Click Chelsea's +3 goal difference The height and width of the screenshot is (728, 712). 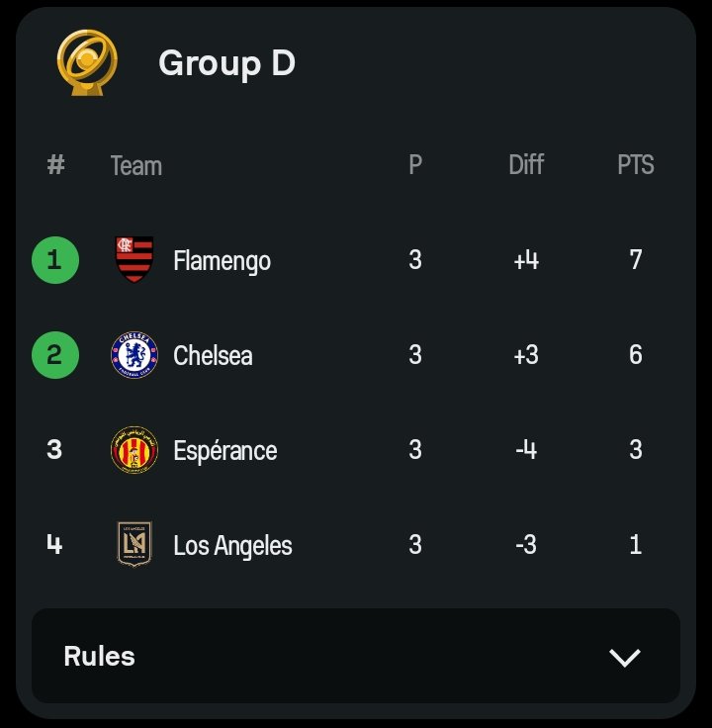tap(526, 355)
